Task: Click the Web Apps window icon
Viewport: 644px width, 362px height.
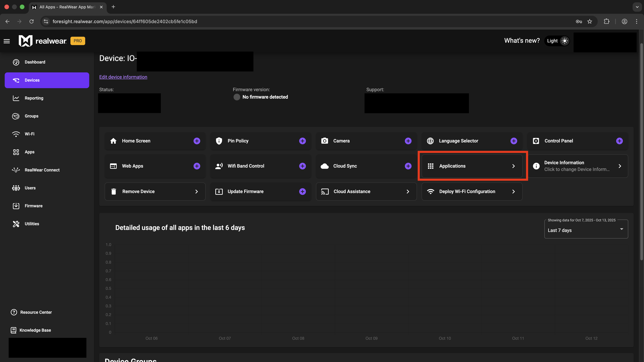Action: [x=113, y=166]
